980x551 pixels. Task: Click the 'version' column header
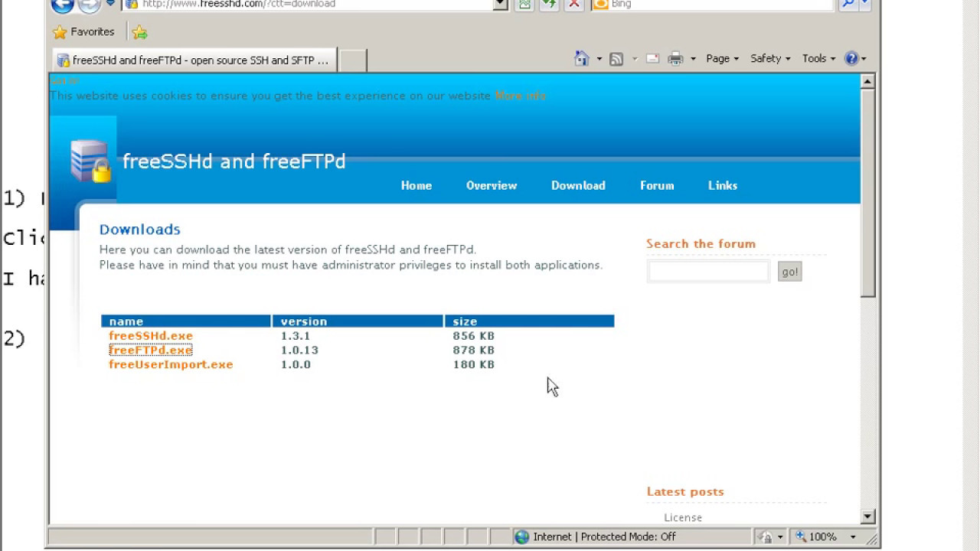358,321
